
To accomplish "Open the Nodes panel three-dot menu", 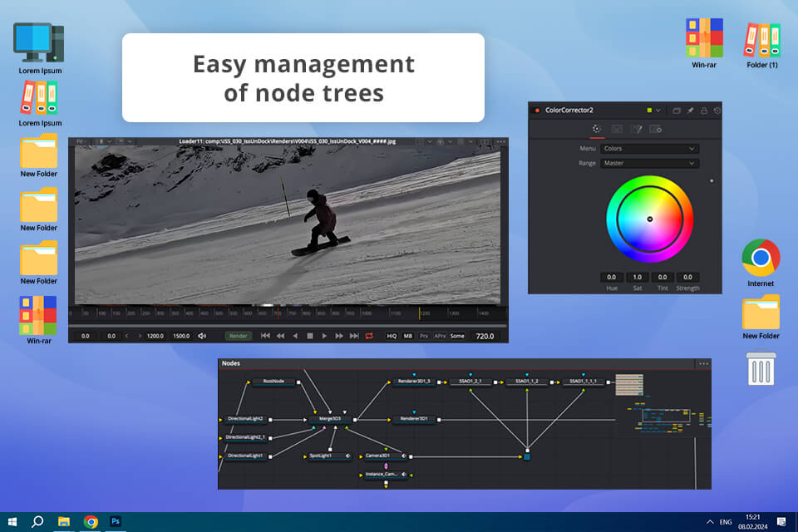I will 704,363.
